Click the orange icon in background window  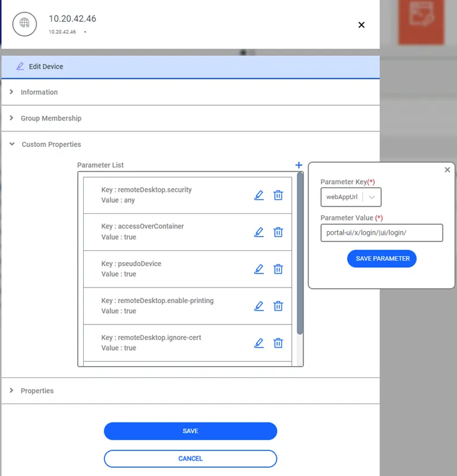pyautogui.click(x=421, y=22)
